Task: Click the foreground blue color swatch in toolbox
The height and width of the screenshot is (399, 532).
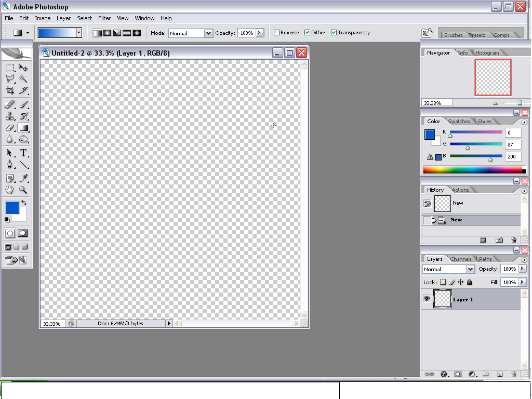Action: [x=12, y=208]
